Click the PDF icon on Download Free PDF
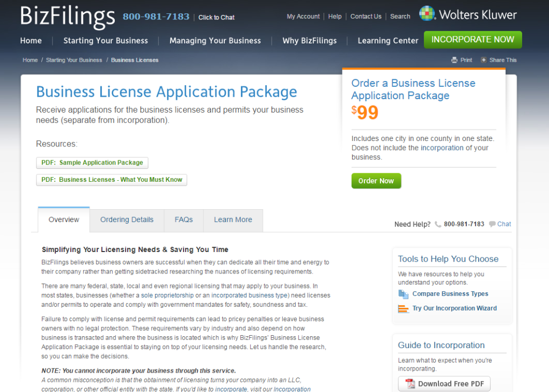Image resolution: width=549 pixels, height=392 pixels. point(410,383)
